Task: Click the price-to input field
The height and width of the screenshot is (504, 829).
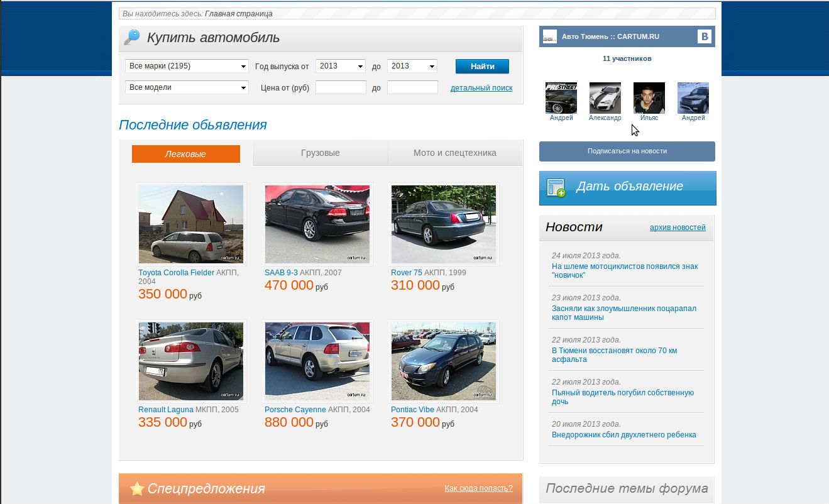Action: pyautogui.click(x=412, y=87)
